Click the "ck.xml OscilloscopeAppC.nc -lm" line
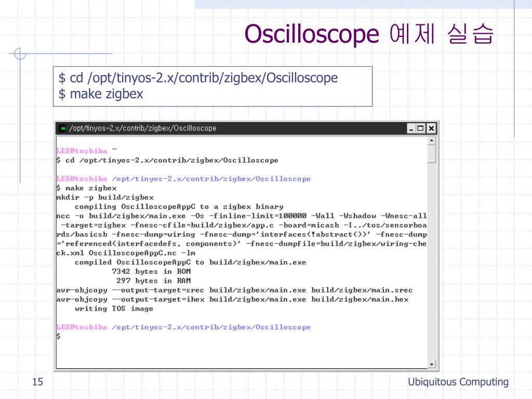Viewport: 532px width, 399px height. (126, 253)
